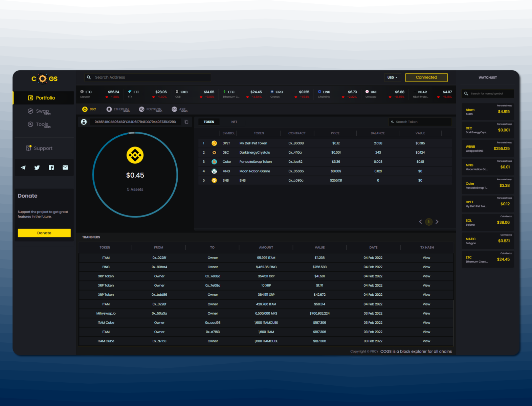The width and height of the screenshot is (532, 406).
Task: Click the Telegram icon in sidebar
Action: click(x=23, y=167)
